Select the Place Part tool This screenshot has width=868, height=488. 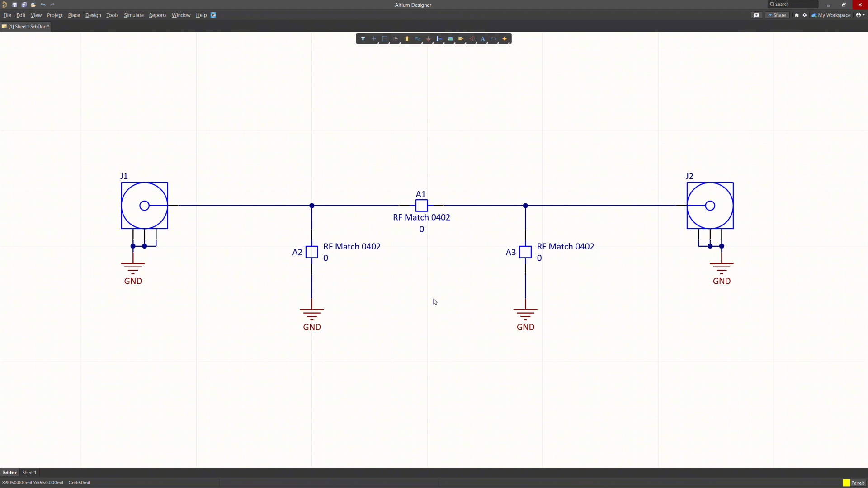pos(407,38)
